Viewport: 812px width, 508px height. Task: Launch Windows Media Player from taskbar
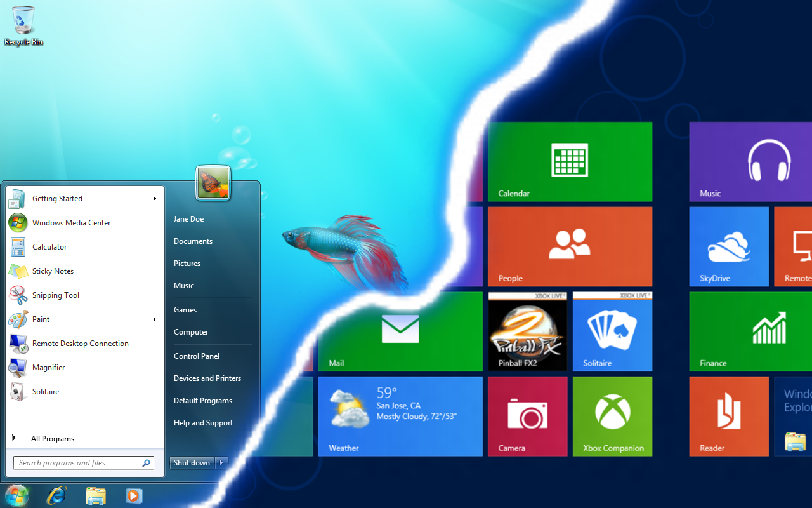tap(134, 495)
